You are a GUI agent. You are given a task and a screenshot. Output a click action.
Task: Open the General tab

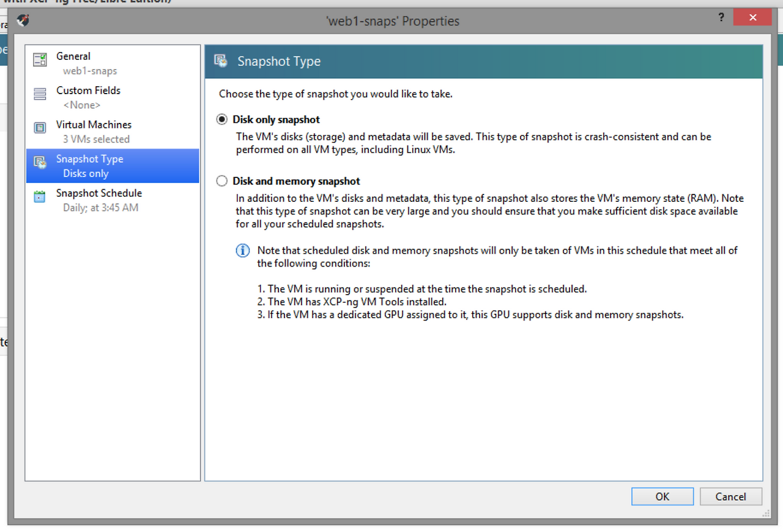[x=113, y=63]
